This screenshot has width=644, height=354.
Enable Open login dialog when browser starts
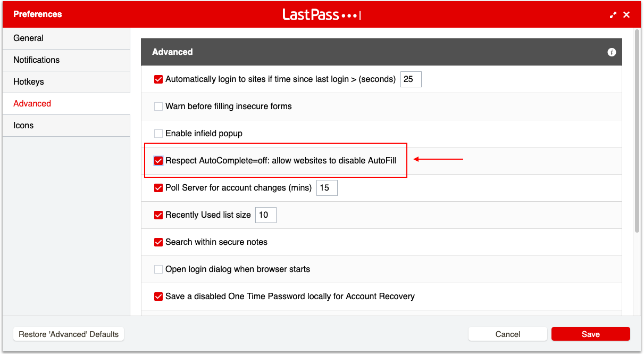pos(158,269)
